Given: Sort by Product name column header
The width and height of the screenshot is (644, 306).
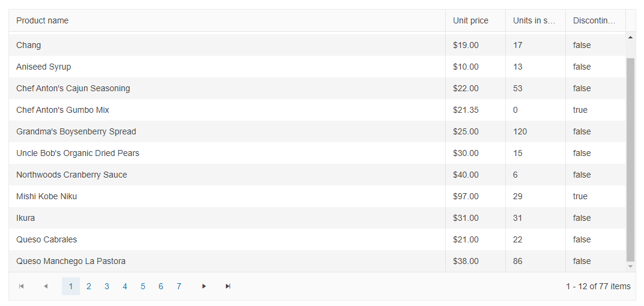Looking at the screenshot, I should point(43,20).
